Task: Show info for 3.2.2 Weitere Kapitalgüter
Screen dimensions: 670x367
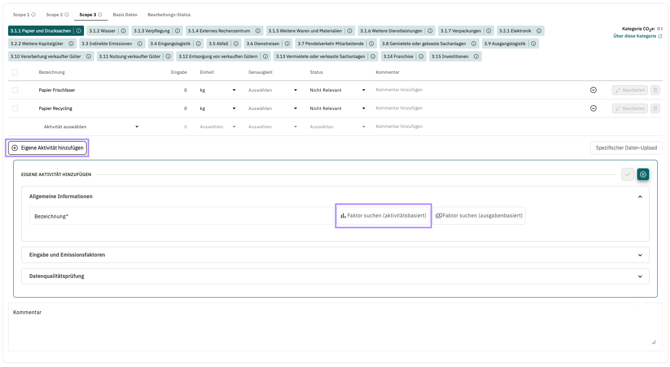Action: coord(71,44)
